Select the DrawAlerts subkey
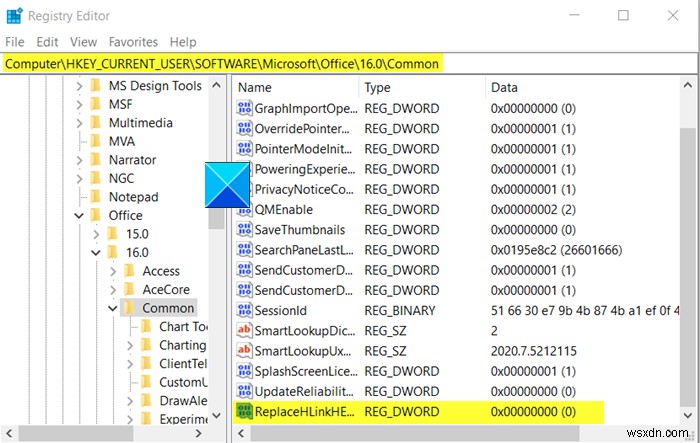 pos(183,401)
